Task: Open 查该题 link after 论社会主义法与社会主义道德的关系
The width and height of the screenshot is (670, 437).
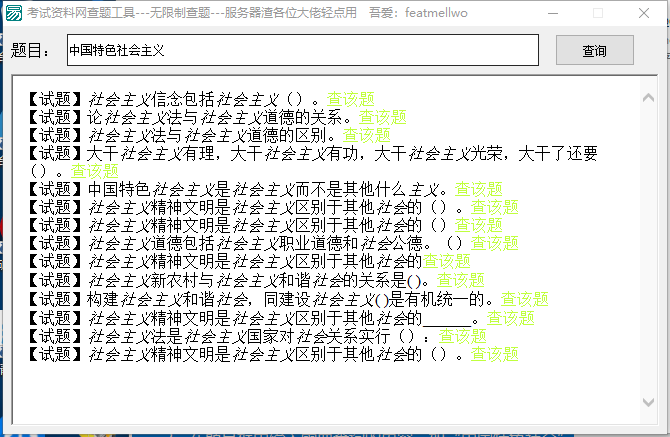Action: (x=382, y=117)
